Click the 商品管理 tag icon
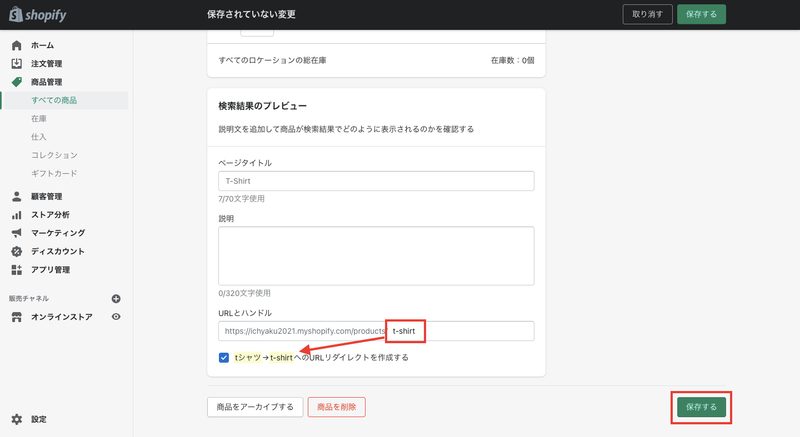 coord(16,82)
